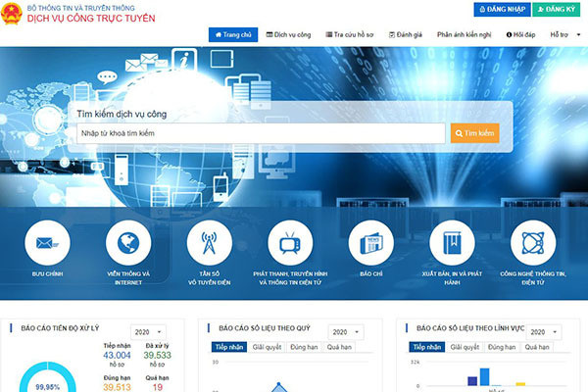Screen dimensions: 588x392
Task: Open the Viễn thông và Internet globe icon
Action: 126,243
